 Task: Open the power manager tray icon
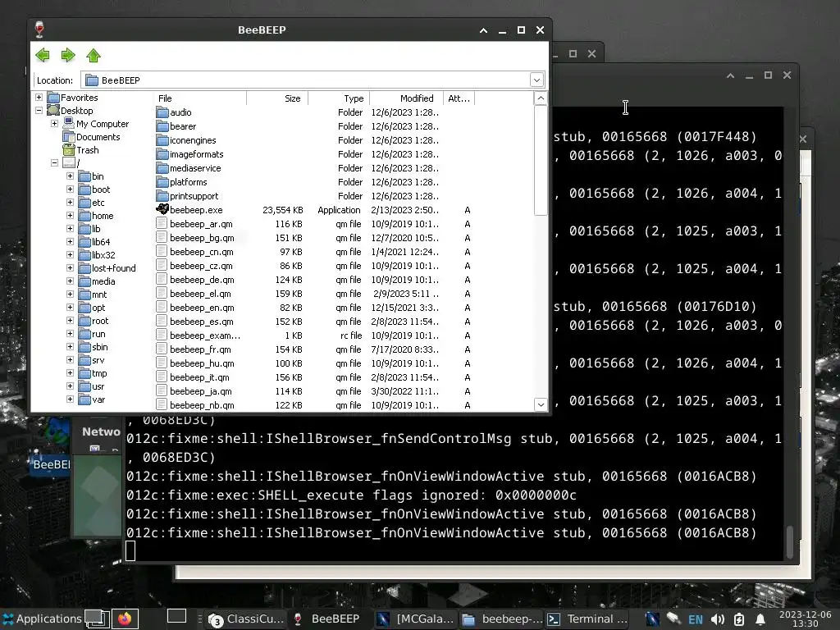(x=739, y=619)
